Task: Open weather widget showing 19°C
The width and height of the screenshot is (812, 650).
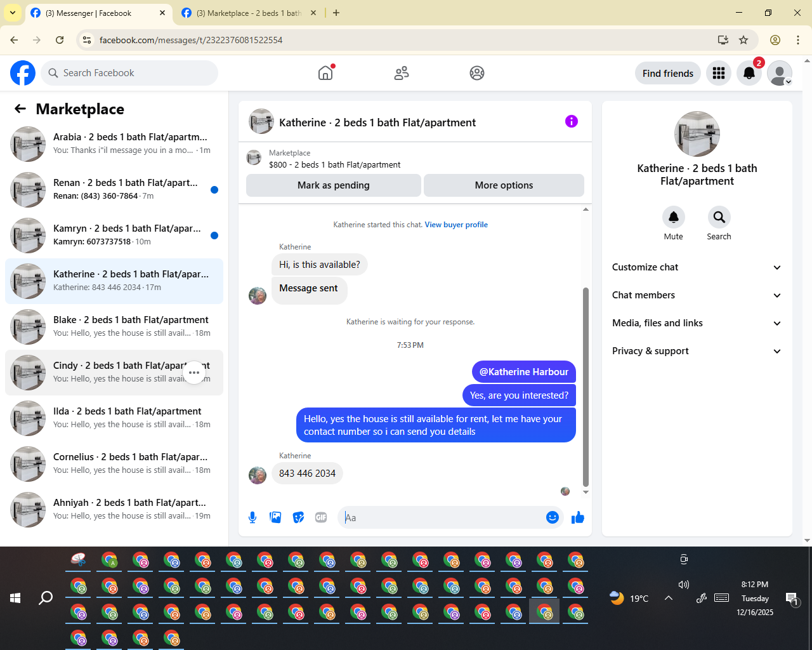Action: 629,598
